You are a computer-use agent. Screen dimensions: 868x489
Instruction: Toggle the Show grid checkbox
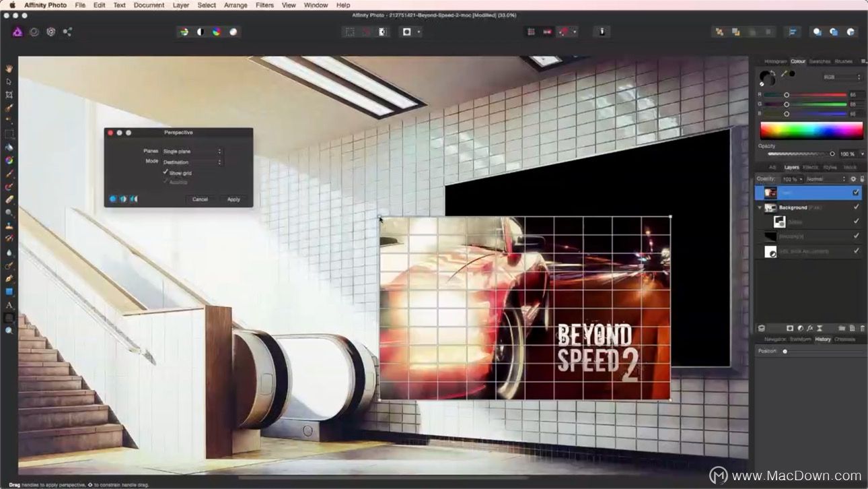coord(166,172)
